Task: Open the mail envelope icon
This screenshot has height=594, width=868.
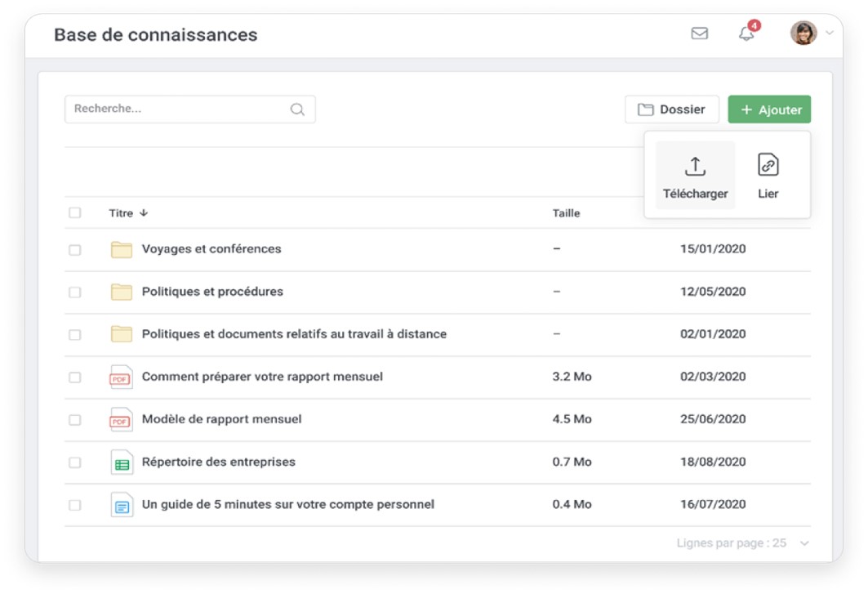Action: tap(699, 33)
